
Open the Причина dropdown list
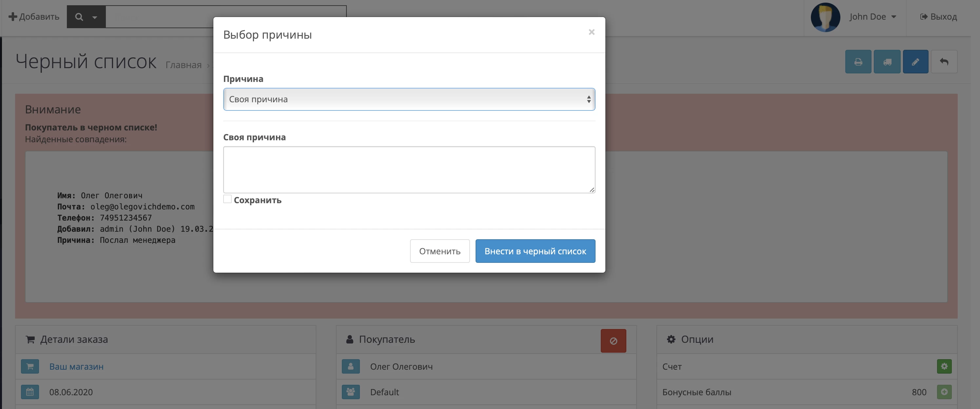click(x=409, y=99)
